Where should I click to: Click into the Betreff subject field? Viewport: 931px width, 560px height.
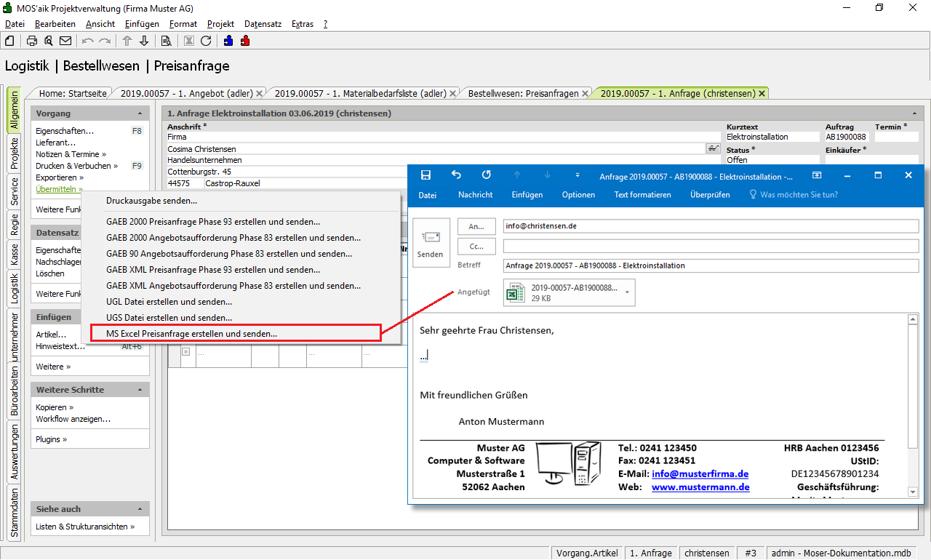(x=710, y=265)
